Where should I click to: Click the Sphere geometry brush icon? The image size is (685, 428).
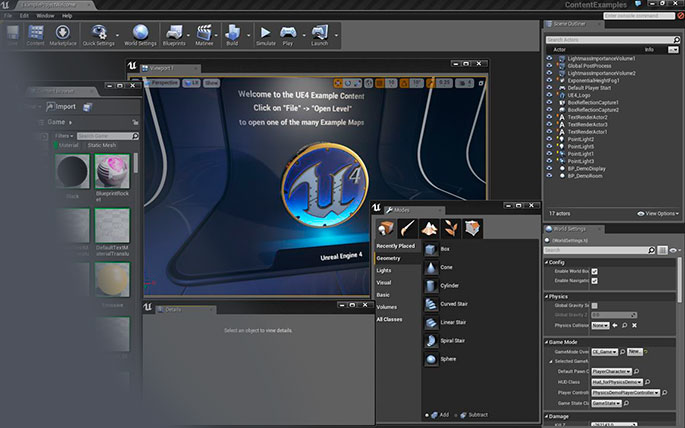coord(431,359)
